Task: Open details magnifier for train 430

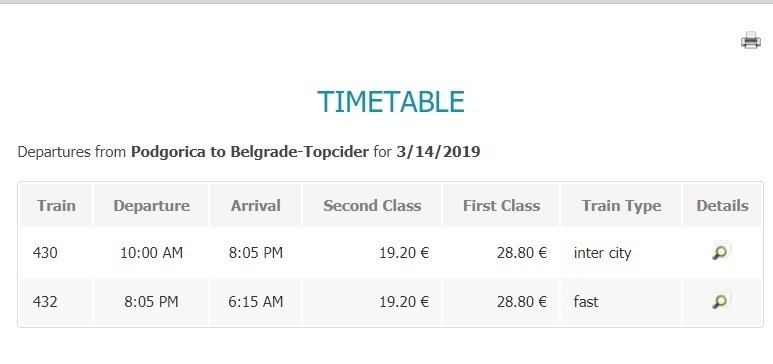Action: 720,253
